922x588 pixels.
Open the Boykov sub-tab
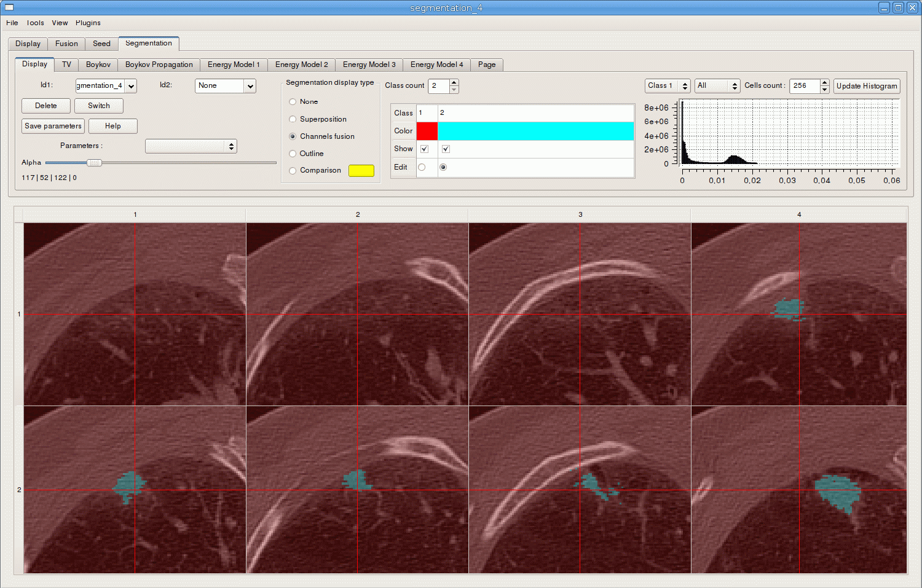(x=98, y=65)
